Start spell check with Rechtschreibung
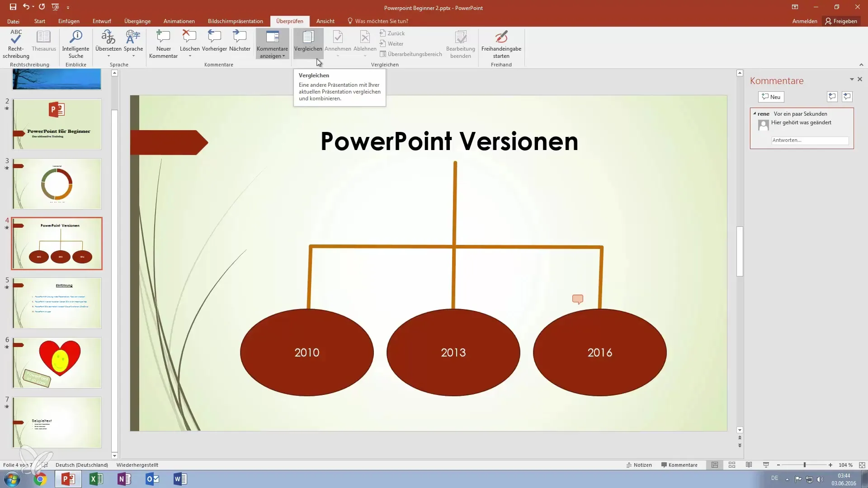868x488 pixels. click(16, 44)
